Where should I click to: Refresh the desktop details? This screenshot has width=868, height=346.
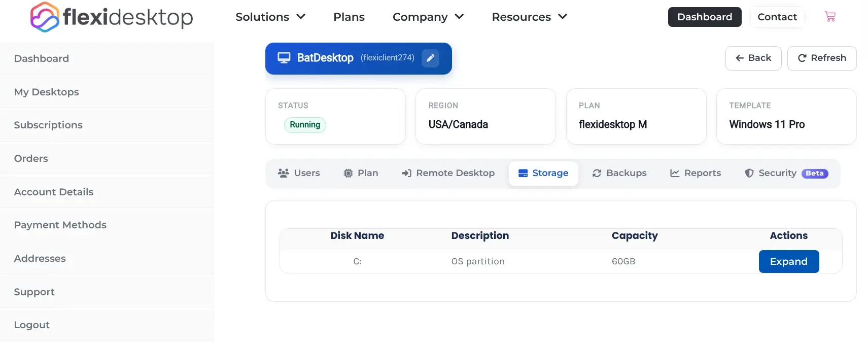(822, 58)
